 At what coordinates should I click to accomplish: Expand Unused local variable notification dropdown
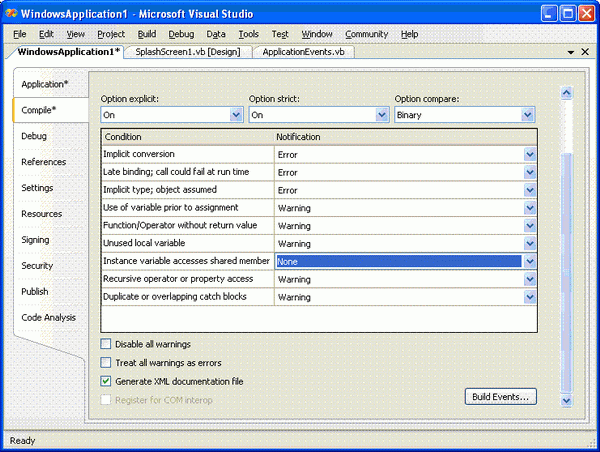coord(530,244)
